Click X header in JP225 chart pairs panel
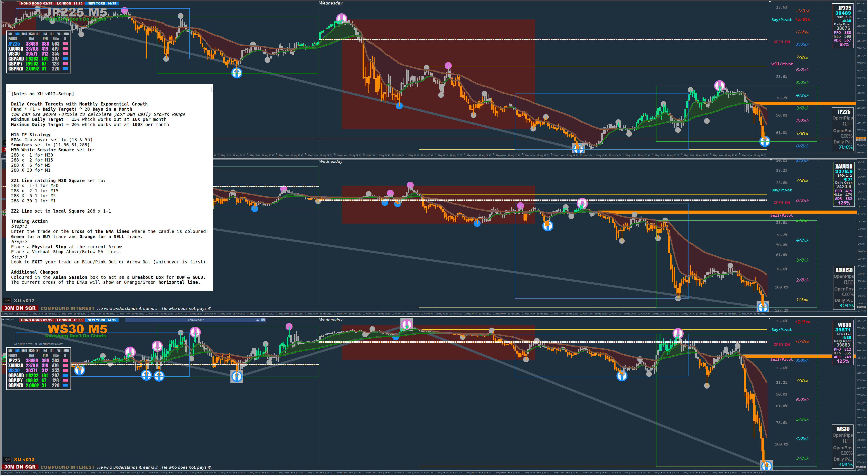 click(65, 38)
